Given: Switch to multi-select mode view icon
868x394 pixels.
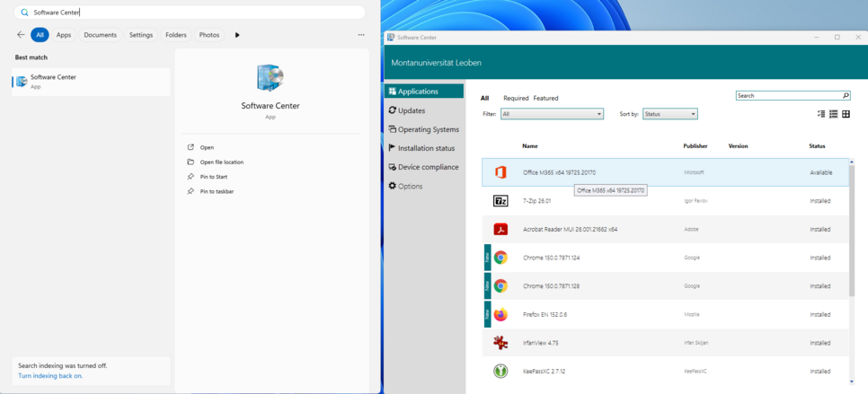Looking at the screenshot, I should coord(821,114).
